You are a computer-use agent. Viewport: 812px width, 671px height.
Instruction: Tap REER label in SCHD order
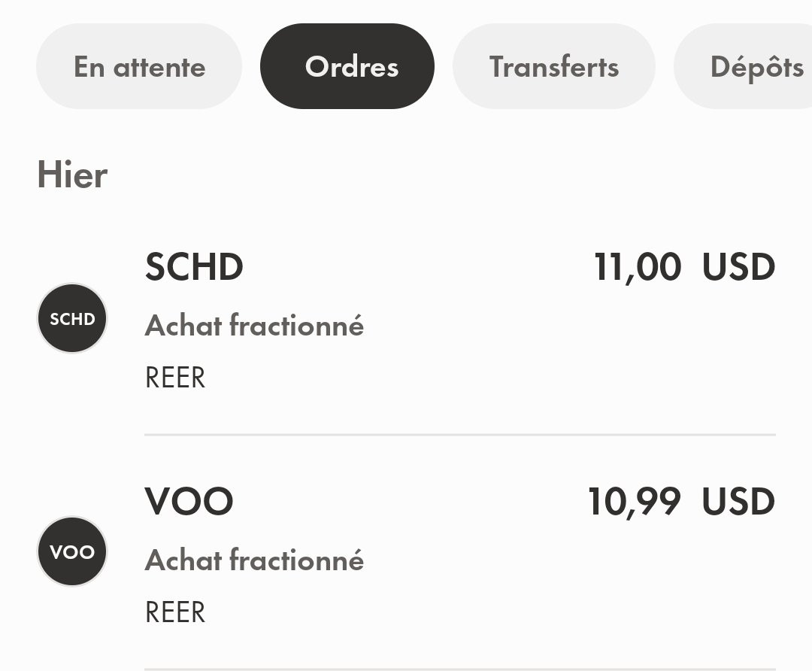click(174, 377)
